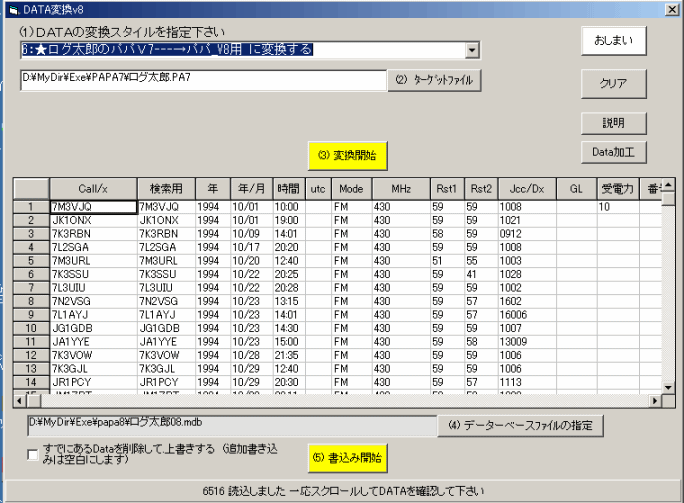This screenshot has height=503, width=684.
Task: Select row header 14
Action: pos(31,383)
